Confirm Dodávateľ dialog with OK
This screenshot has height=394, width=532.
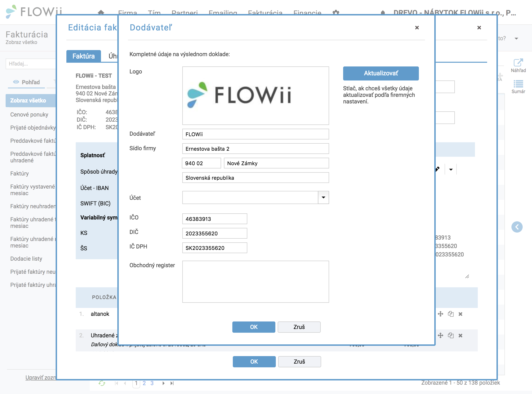[x=254, y=327]
